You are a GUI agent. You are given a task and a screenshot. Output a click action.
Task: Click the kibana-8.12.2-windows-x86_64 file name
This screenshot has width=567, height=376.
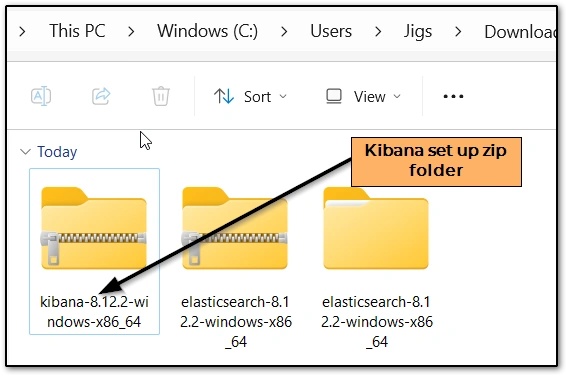coord(94,312)
